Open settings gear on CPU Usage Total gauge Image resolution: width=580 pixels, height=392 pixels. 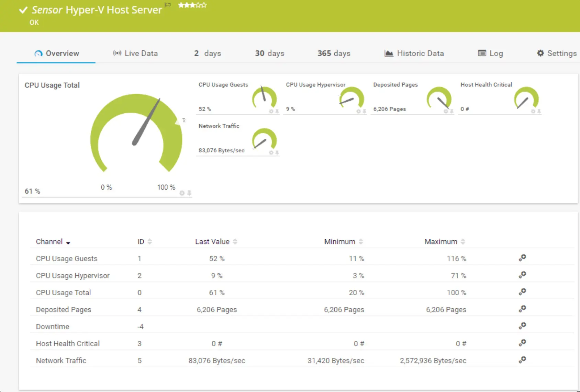coord(182,193)
